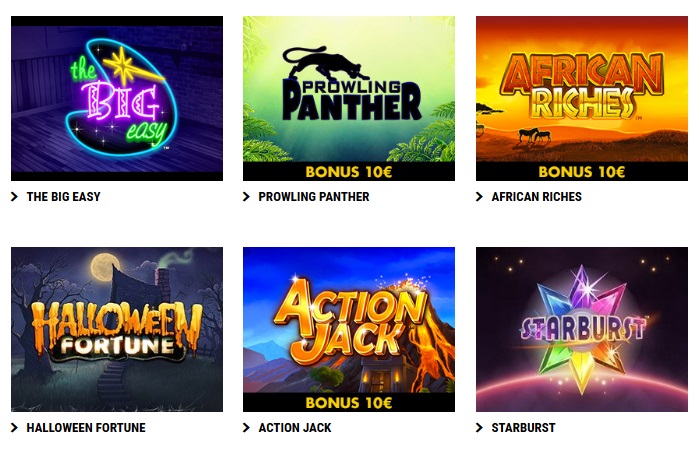Launch the Halloween Fortune game image
This screenshot has height=461, width=698.
117,329
